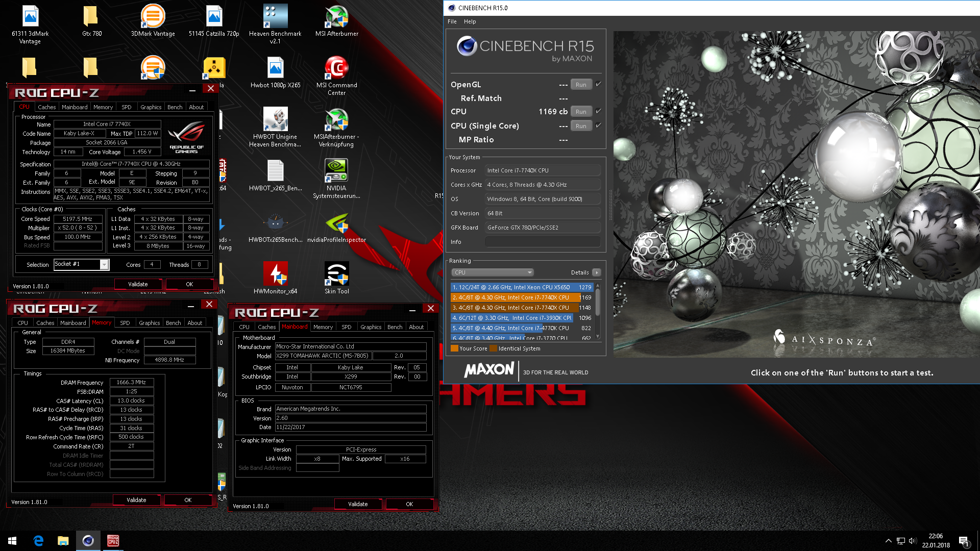
Task: Launch MSI Command Center
Action: click(x=336, y=76)
